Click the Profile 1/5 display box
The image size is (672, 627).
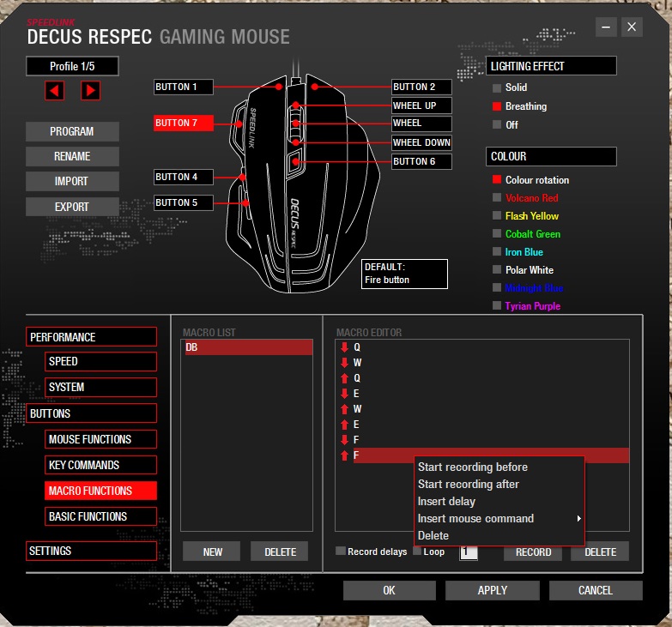tap(72, 66)
